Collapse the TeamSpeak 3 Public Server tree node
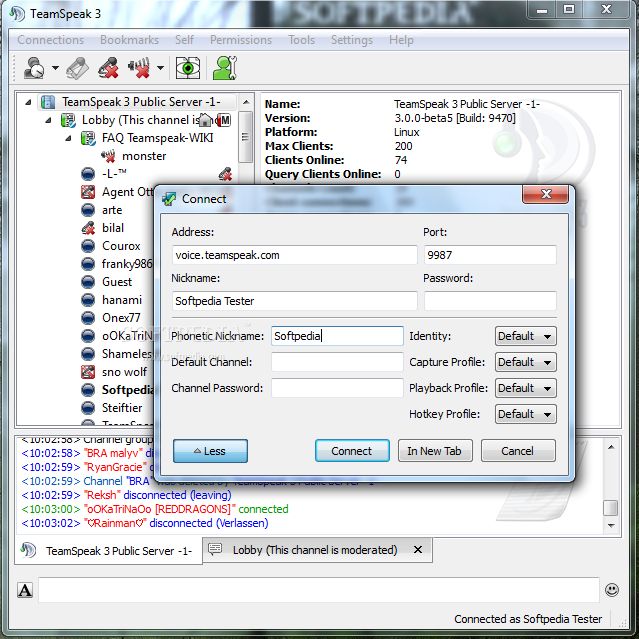Image resolution: width=639 pixels, height=639 pixels. [28, 102]
